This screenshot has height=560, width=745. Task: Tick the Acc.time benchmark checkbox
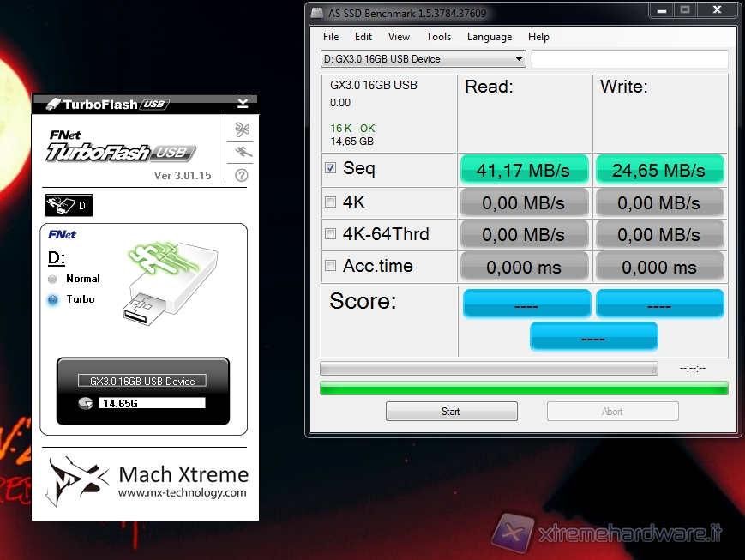331,266
